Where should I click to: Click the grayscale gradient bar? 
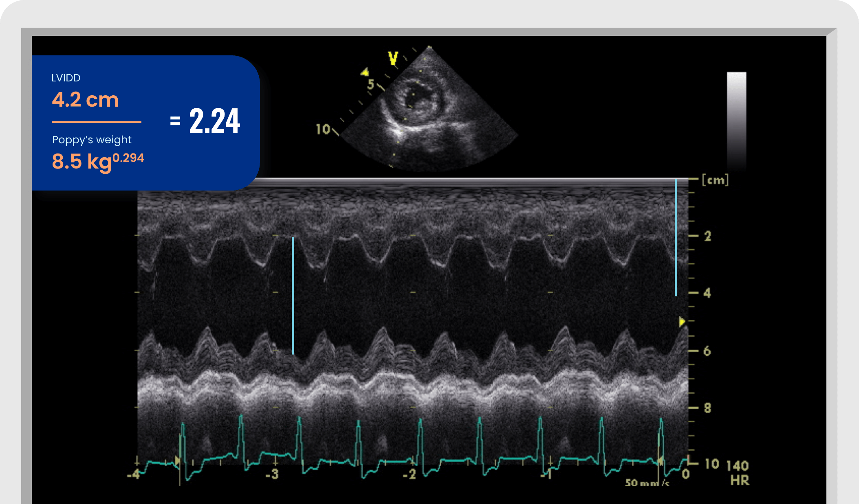pyautogui.click(x=736, y=121)
